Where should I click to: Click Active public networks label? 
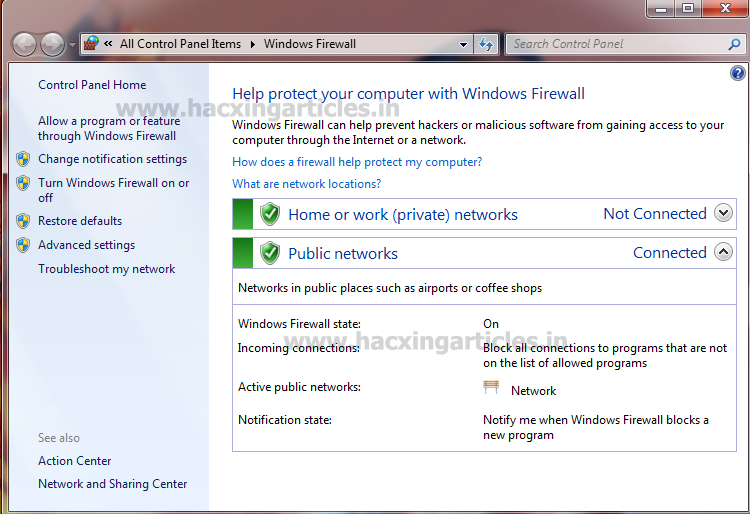[299, 387]
